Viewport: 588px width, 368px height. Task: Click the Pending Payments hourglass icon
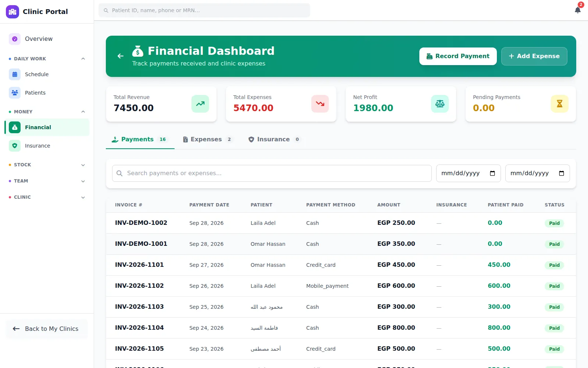[x=560, y=104]
